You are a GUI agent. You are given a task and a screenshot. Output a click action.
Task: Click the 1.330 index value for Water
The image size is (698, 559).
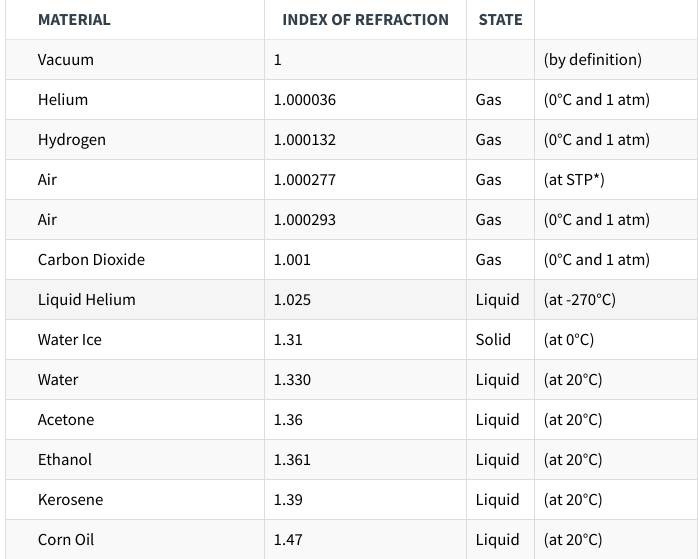point(292,379)
